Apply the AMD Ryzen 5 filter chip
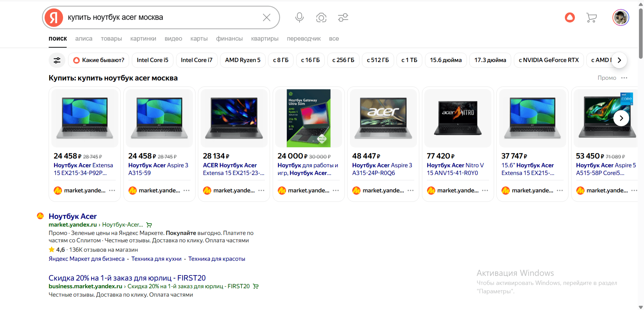This screenshot has width=644, height=310. pos(243,60)
